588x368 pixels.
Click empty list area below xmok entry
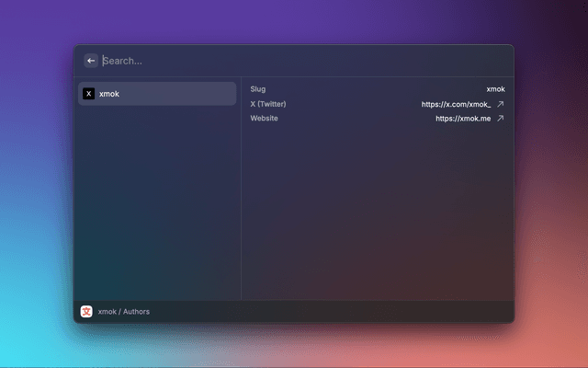click(x=156, y=202)
